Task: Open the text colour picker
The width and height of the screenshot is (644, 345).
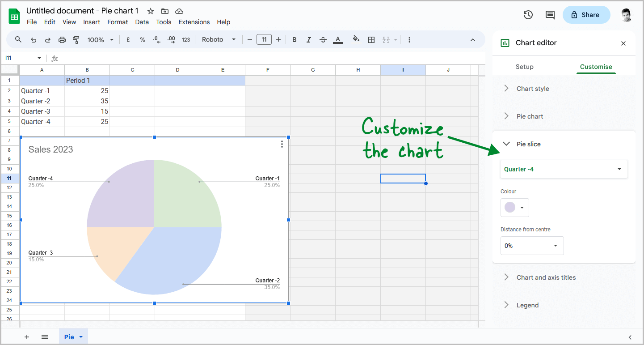Action: pyautogui.click(x=338, y=40)
